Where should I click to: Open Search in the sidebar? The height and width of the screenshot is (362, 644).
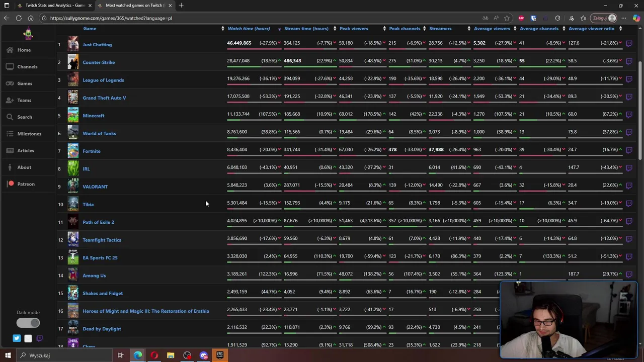[x=24, y=117]
